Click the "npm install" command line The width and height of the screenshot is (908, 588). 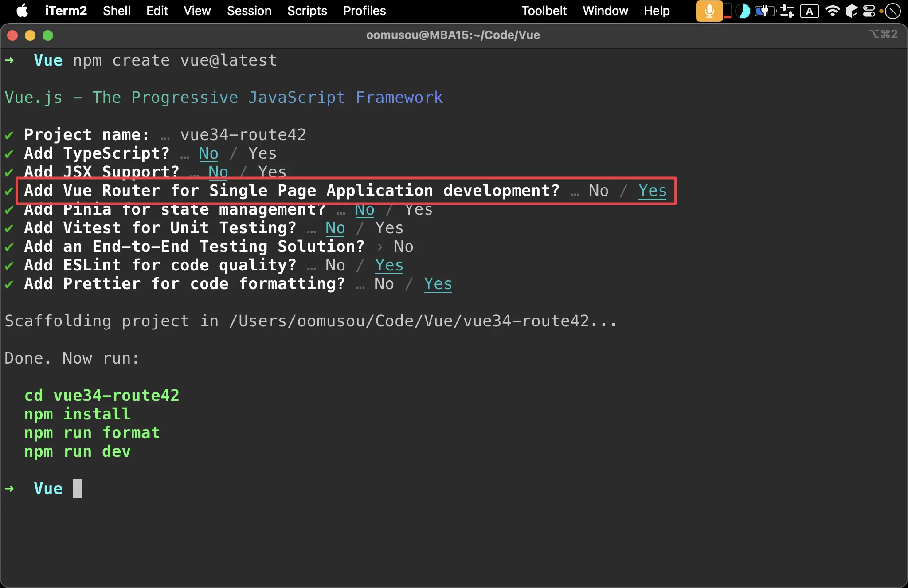coord(77,414)
